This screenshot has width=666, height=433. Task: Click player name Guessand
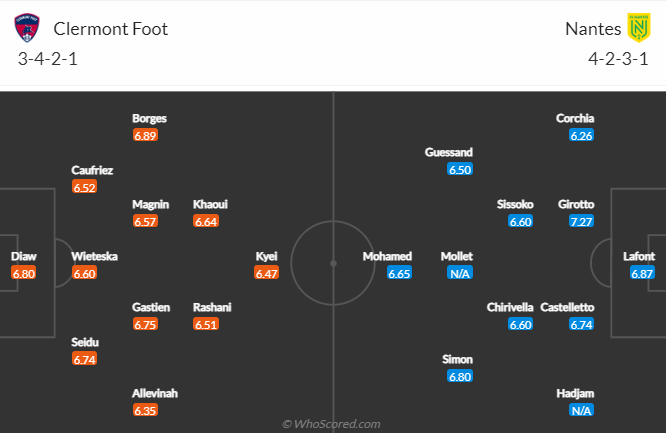[x=448, y=152]
